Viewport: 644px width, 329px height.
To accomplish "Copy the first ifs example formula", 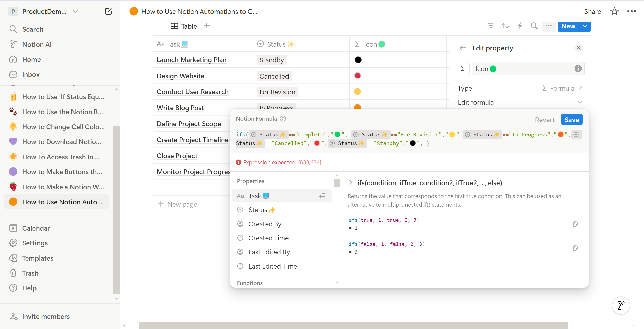I will coord(575,224).
